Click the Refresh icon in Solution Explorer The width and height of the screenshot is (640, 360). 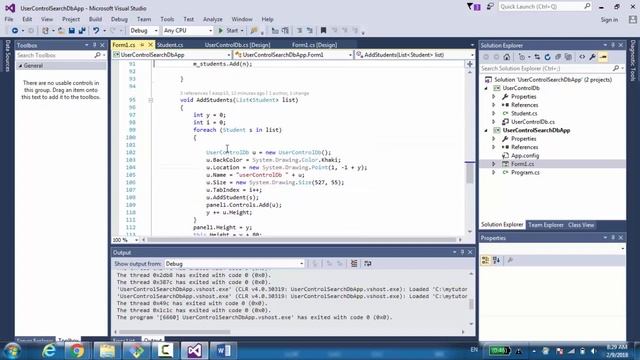pos(547,57)
